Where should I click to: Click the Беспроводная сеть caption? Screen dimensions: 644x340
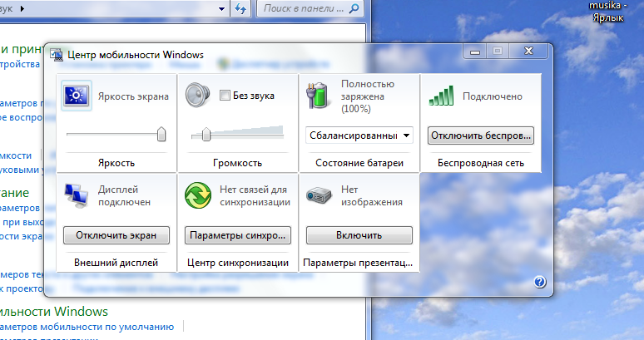point(481,163)
